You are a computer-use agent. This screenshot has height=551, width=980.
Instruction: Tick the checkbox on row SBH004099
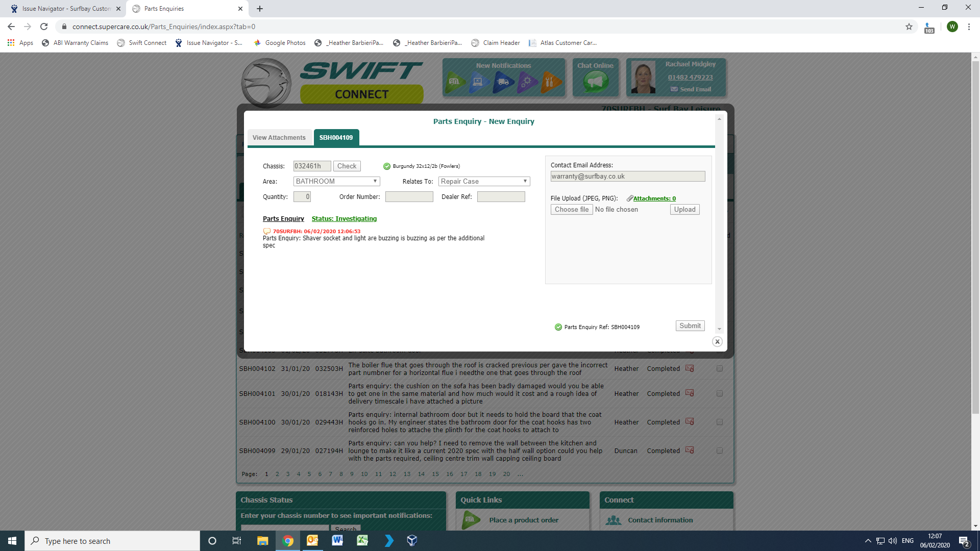pos(720,450)
